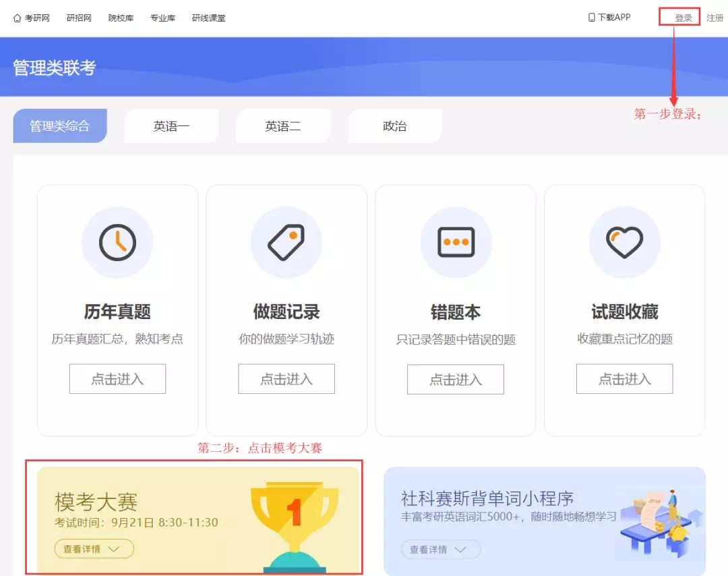Expand 查看详情 under 模考大赛
This screenshot has width=728, height=576.
click(94, 549)
